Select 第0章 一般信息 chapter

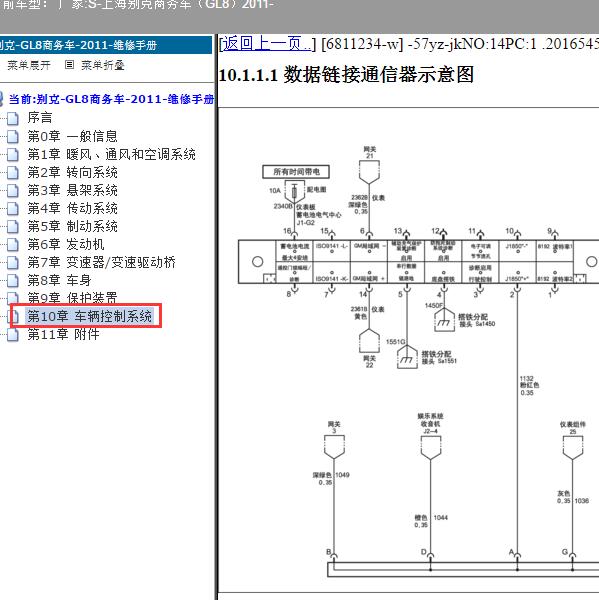tap(72, 136)
